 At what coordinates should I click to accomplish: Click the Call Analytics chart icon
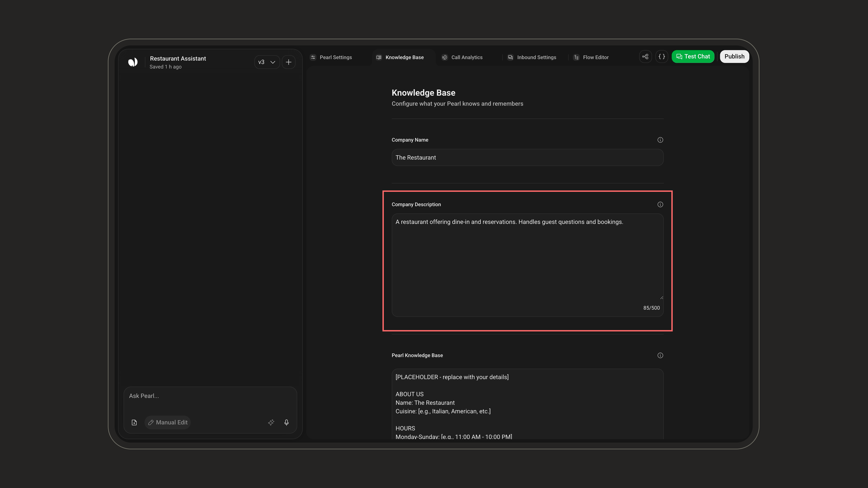[445, 57]
